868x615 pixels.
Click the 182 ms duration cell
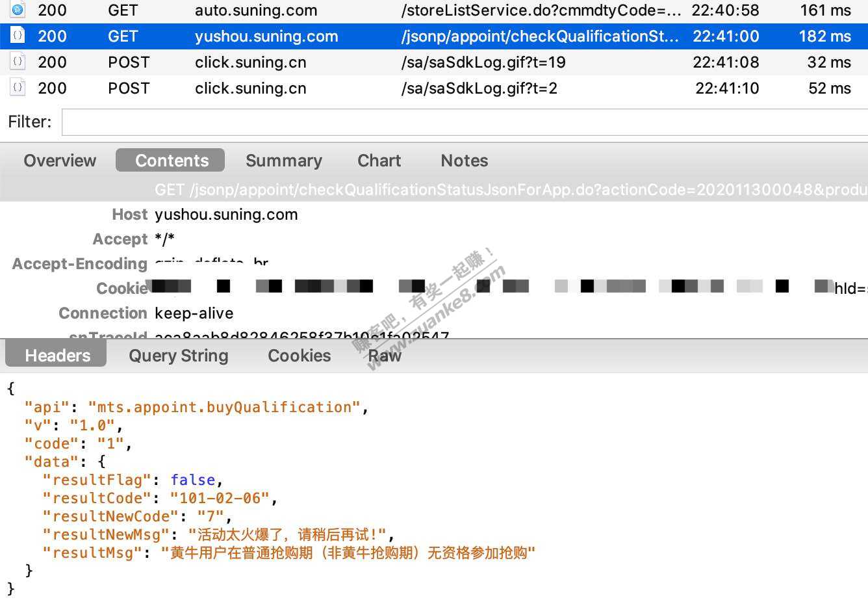(x=824, y=36)
